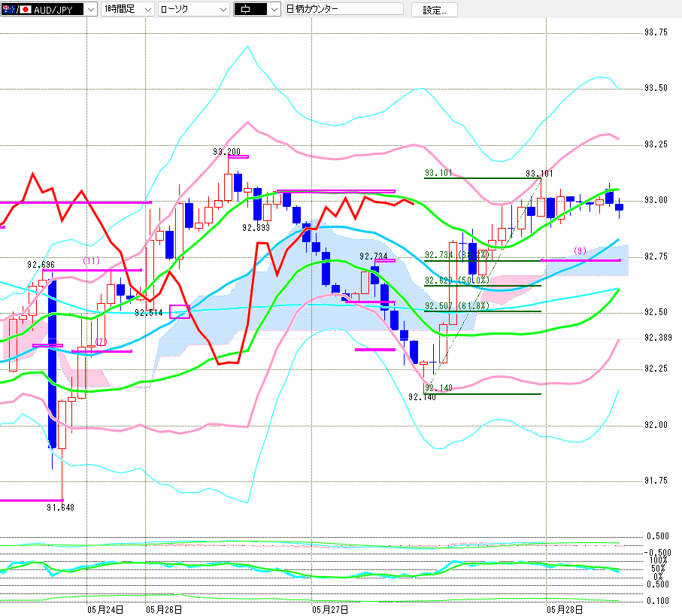Select the 92.620 (50.0%) Fibonacci label

click(x=456, y=281)
